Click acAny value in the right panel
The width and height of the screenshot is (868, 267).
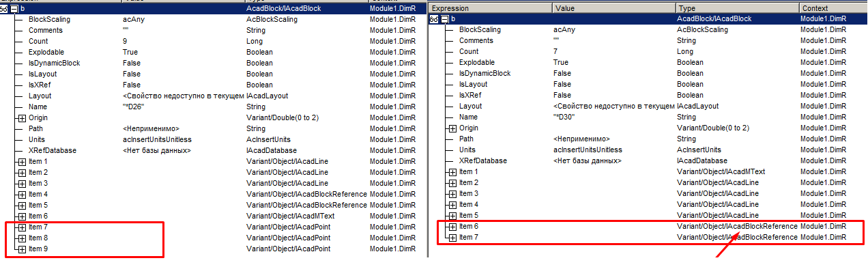[x=564, y=29]
